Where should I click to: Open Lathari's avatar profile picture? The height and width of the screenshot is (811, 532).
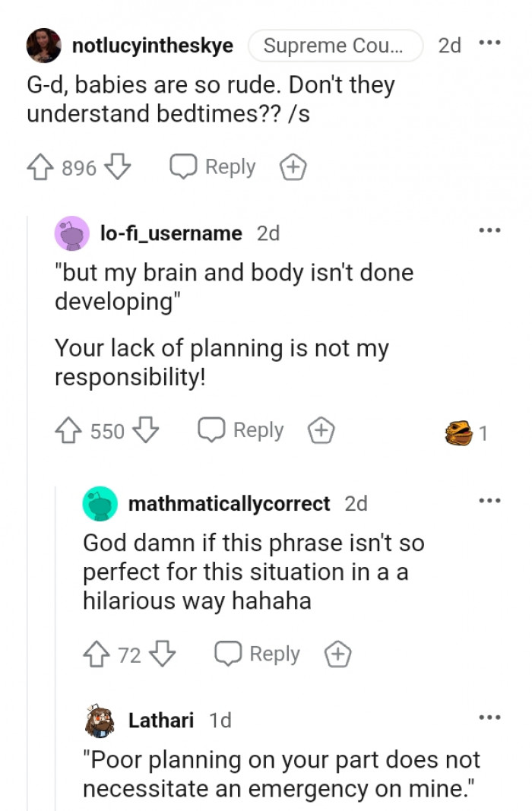point(100,720)
